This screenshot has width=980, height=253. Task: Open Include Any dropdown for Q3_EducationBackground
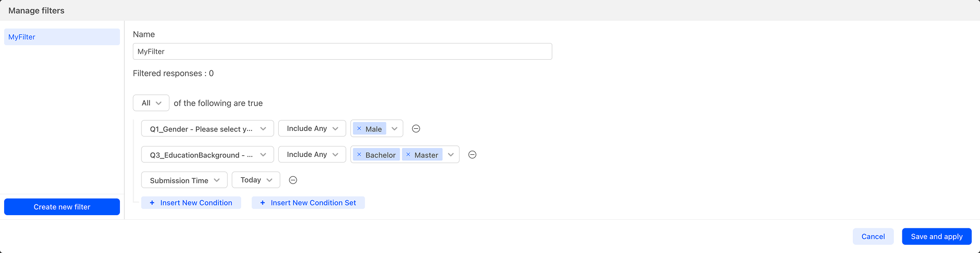(312, 154)
